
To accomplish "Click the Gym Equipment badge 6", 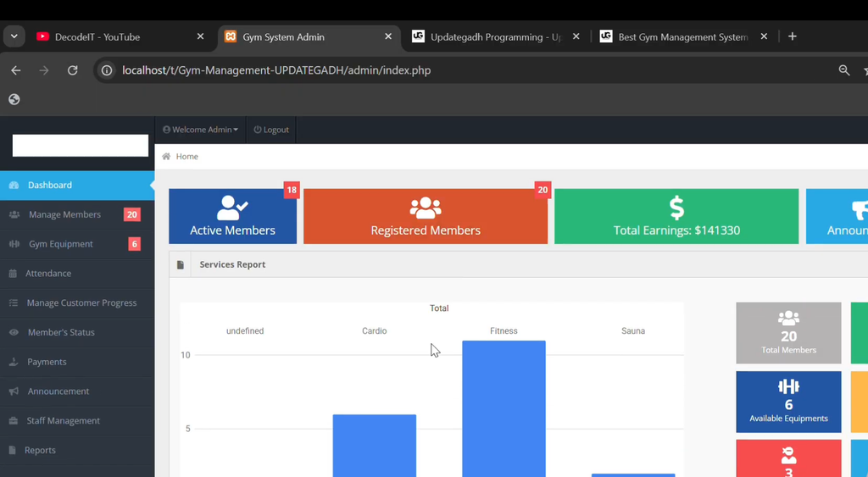I will [x=135, y=244].
